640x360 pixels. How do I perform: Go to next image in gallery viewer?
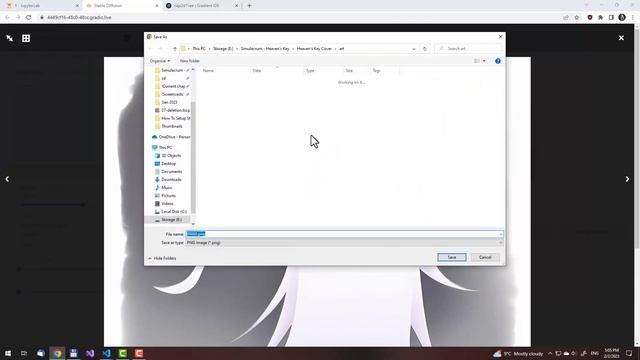tap(627, 179)
